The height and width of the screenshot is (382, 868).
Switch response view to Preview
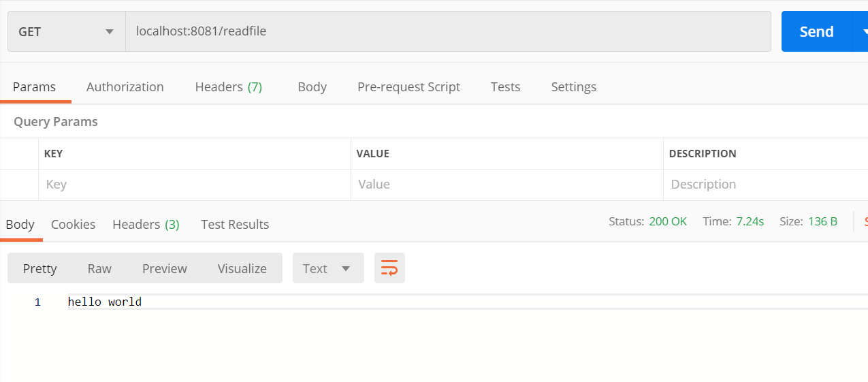click(x=164, y=268)
